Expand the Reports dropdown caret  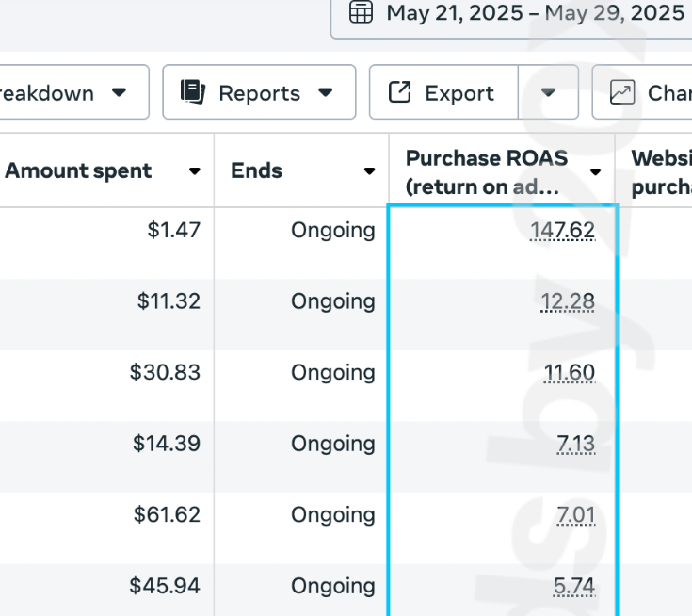tap(326, 92)
